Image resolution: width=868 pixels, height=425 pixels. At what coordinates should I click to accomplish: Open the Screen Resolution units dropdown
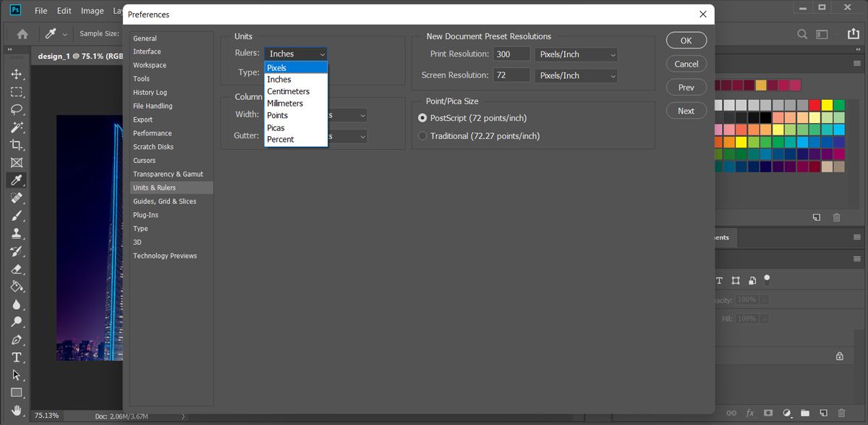[576, 75]
